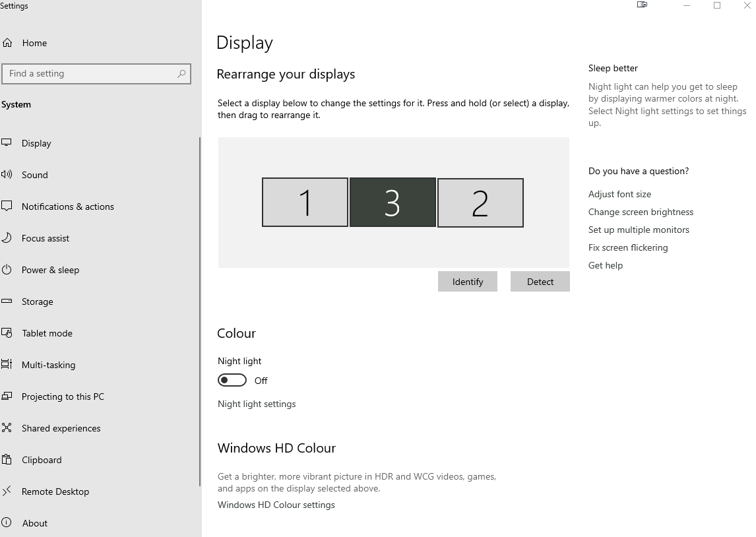Open the Tablet mode settings page
Viewport: 756px width, 537px height.
point(47,333)
